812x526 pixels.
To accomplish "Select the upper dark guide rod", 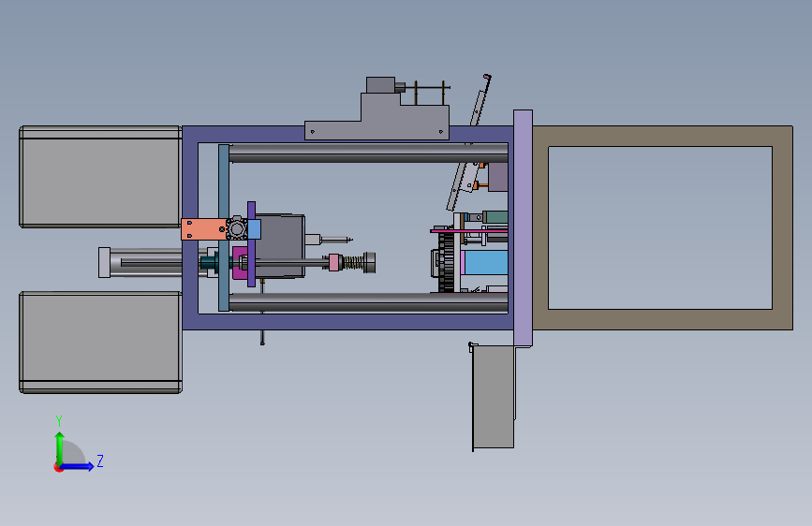I will tap(368, 153).
